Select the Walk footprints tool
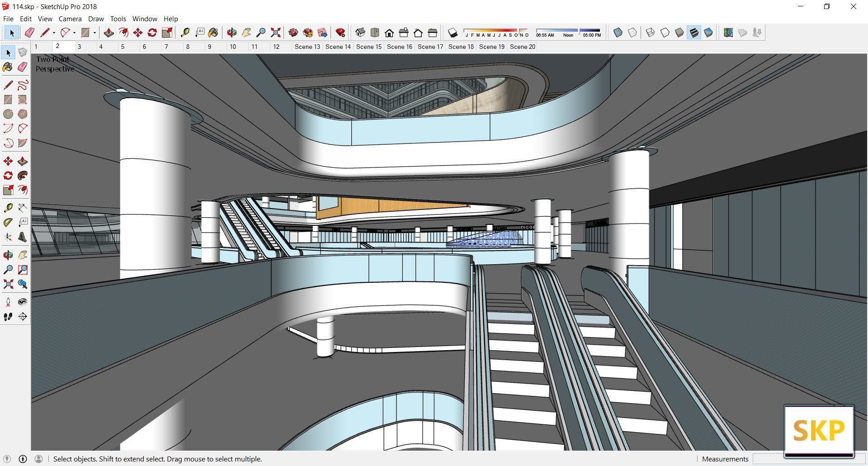This screenshot has width=868, height=466. (x=8, y=317)
